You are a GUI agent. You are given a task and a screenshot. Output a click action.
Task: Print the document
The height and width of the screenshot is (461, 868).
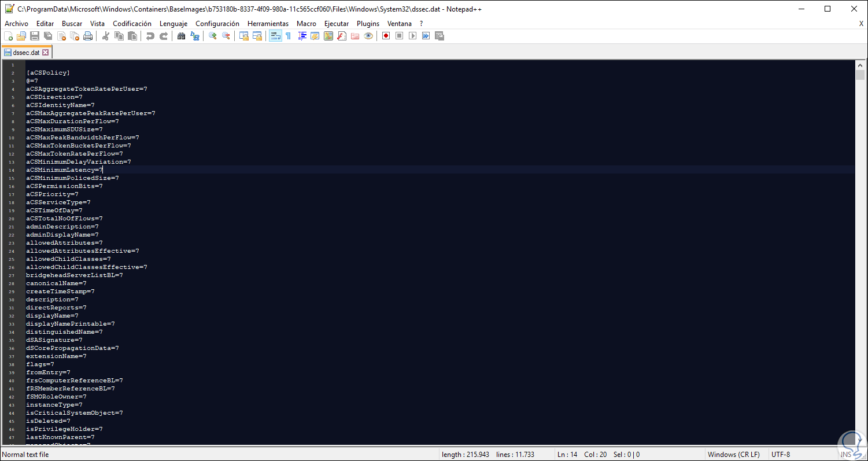pyautogui.click(x=88, y=36)
